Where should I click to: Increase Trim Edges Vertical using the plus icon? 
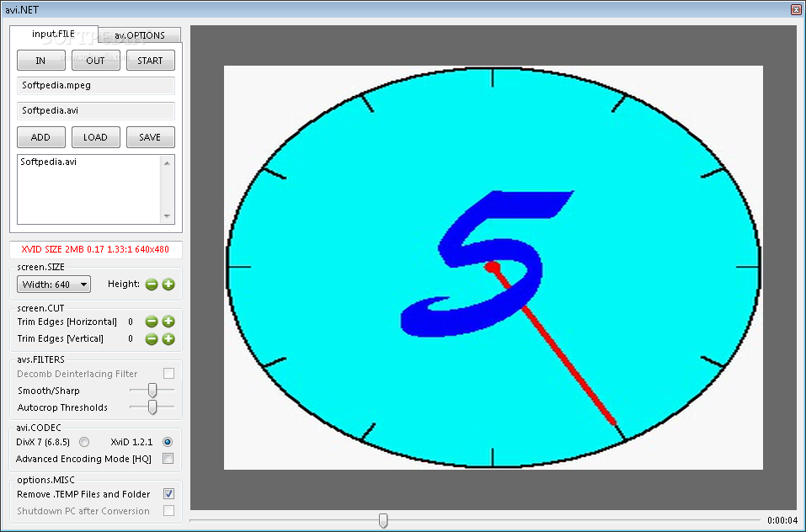pyautogui.click(x=168, y=339)
